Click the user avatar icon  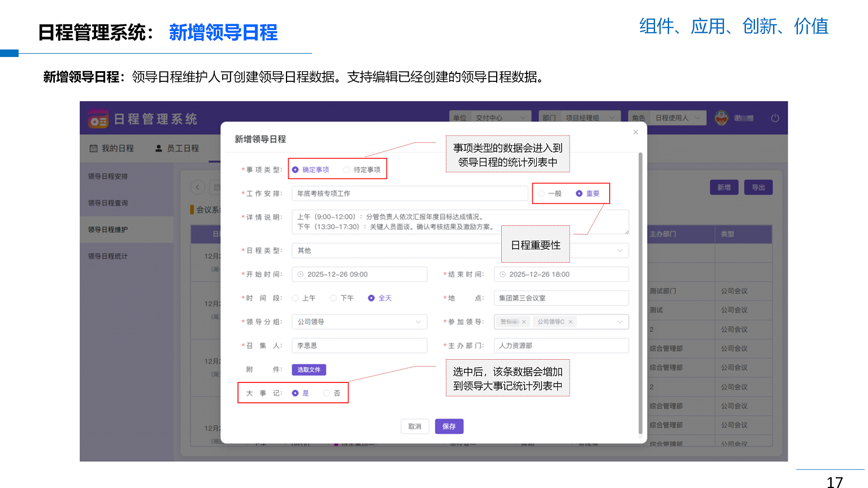pos(722,118)
